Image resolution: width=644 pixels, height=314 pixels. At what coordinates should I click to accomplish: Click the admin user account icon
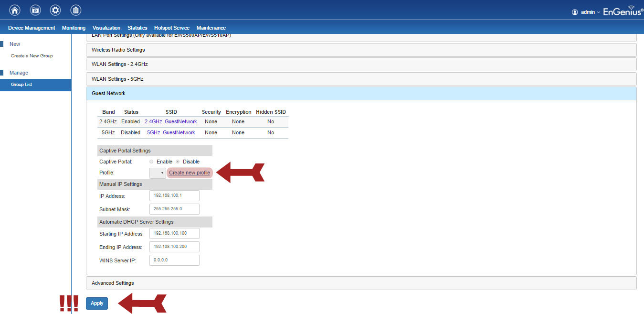(575, 12)
